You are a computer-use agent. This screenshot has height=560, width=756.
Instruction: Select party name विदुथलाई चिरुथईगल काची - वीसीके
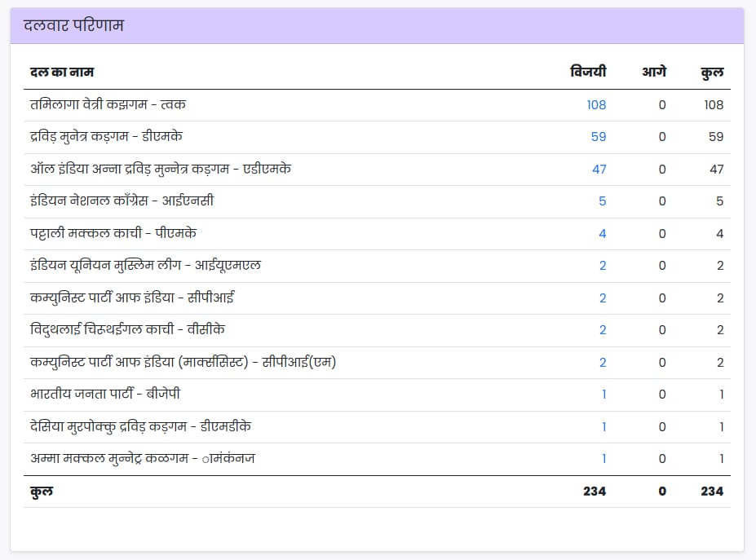click(x=127, y=330)
